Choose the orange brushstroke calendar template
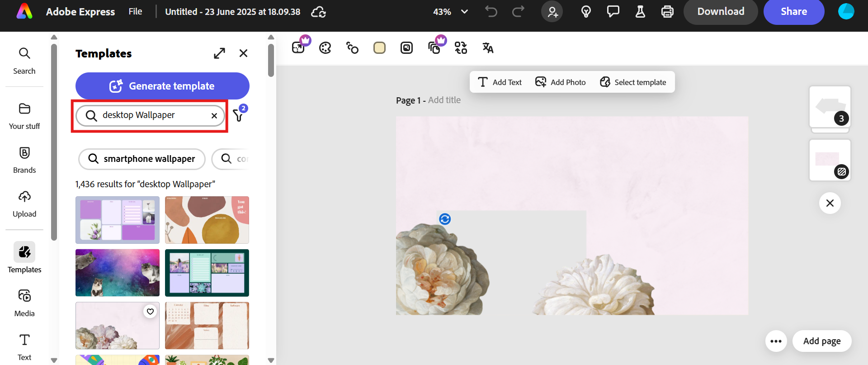 [207, 326]
